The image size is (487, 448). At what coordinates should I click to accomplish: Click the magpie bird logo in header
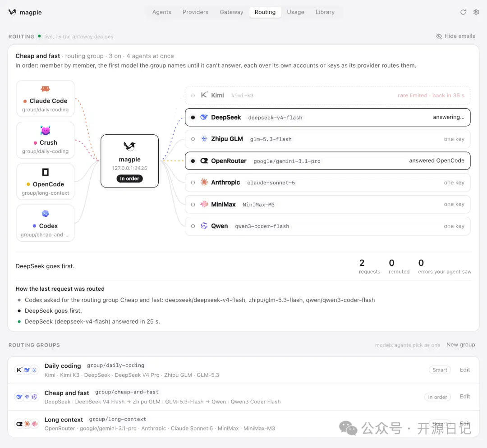12,12
